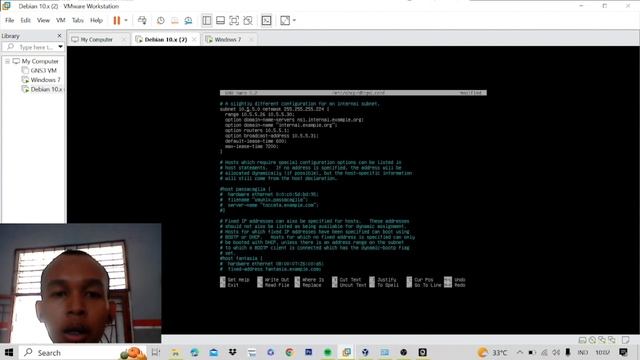Click the taskbar clock
Viewport: 640px width, 360px height.
pos(602,352)
